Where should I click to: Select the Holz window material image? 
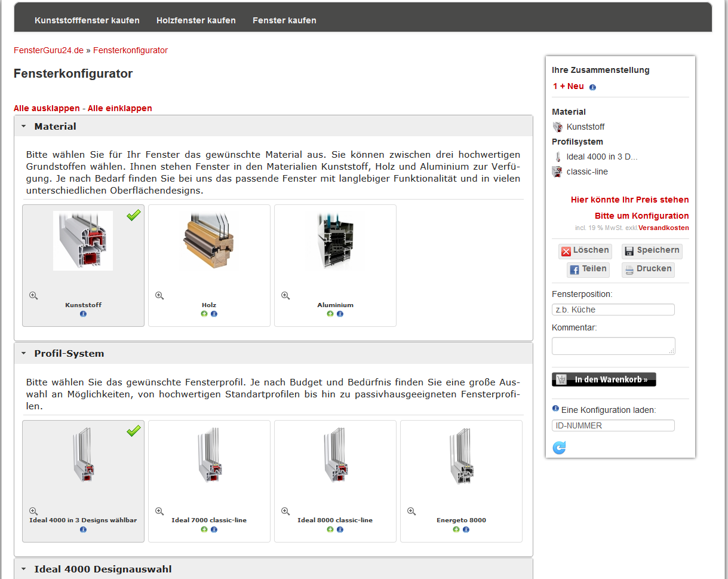click(x=209, y=241)
